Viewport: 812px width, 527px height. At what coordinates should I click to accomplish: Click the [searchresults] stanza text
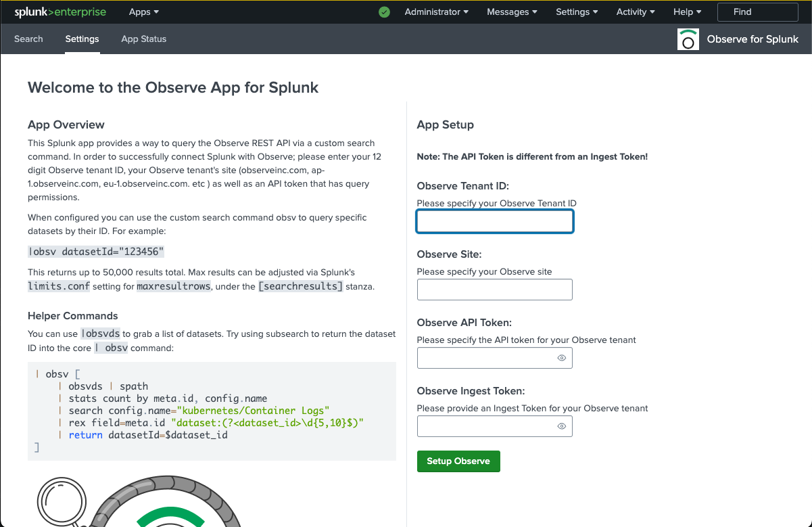click(302, 286)
